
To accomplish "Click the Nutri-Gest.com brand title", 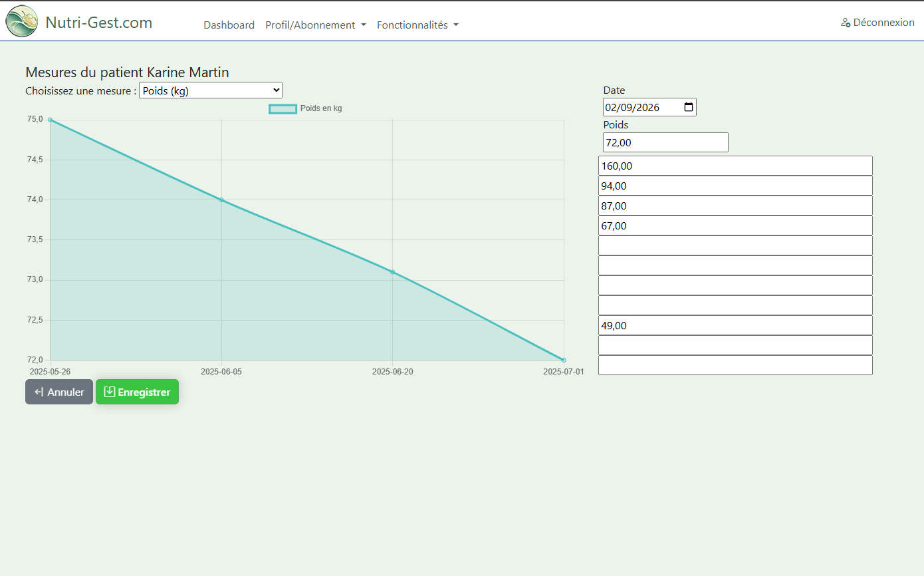I will pos(99,23).
